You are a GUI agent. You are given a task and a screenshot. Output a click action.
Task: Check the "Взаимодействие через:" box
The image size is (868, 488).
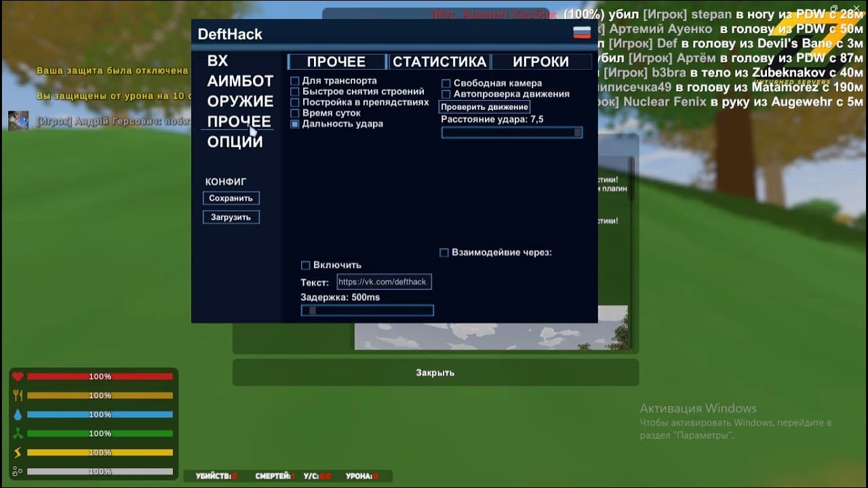click(x=444, y=252)
